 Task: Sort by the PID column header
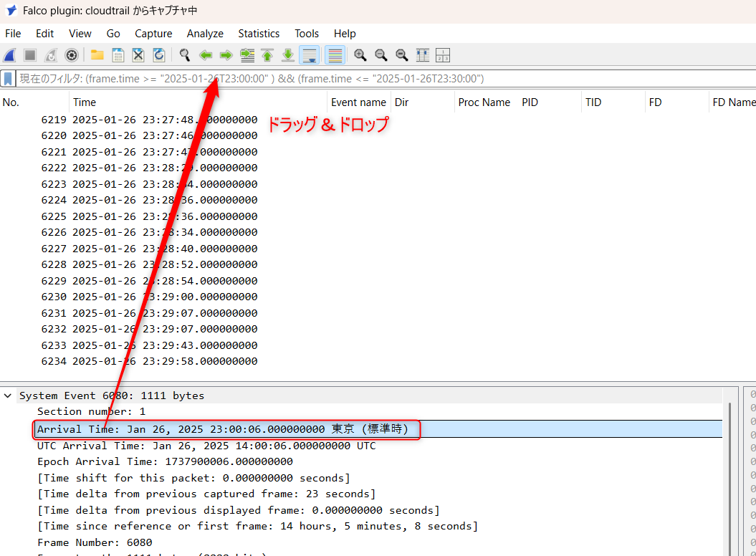pos(550,102)
